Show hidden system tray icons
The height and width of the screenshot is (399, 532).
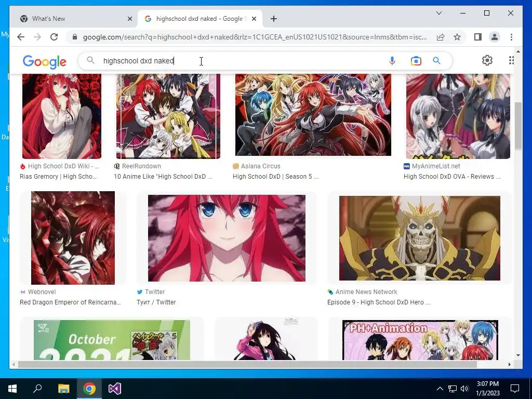440,389
